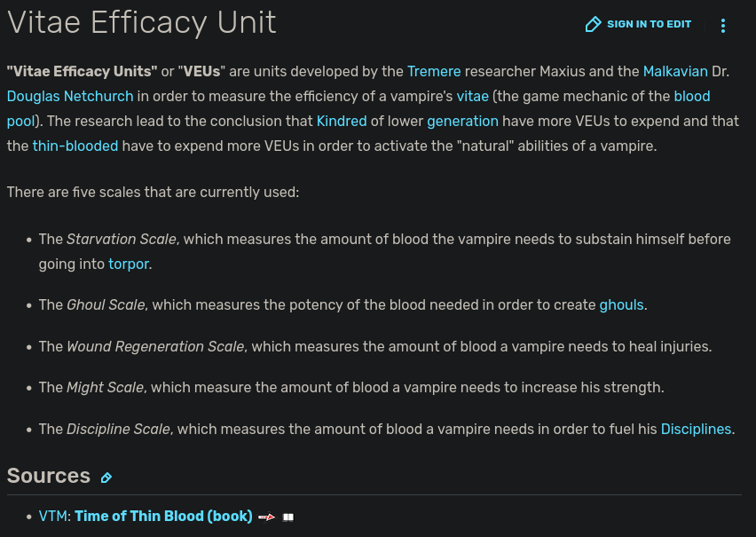Open Time of Thin Blood (book) link
Viewport: 756px width, 537px height.
point(163,516)
